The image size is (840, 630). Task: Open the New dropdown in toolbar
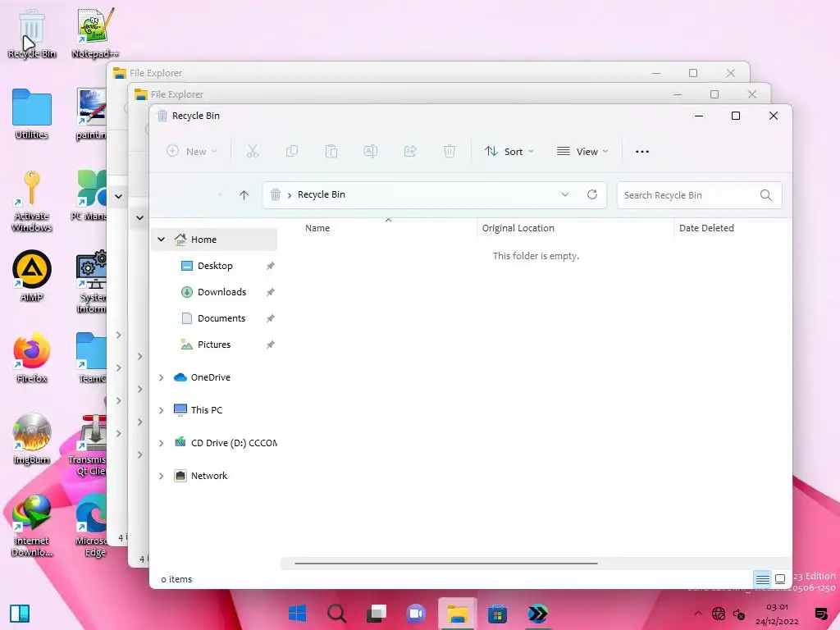tap(191, 152)
